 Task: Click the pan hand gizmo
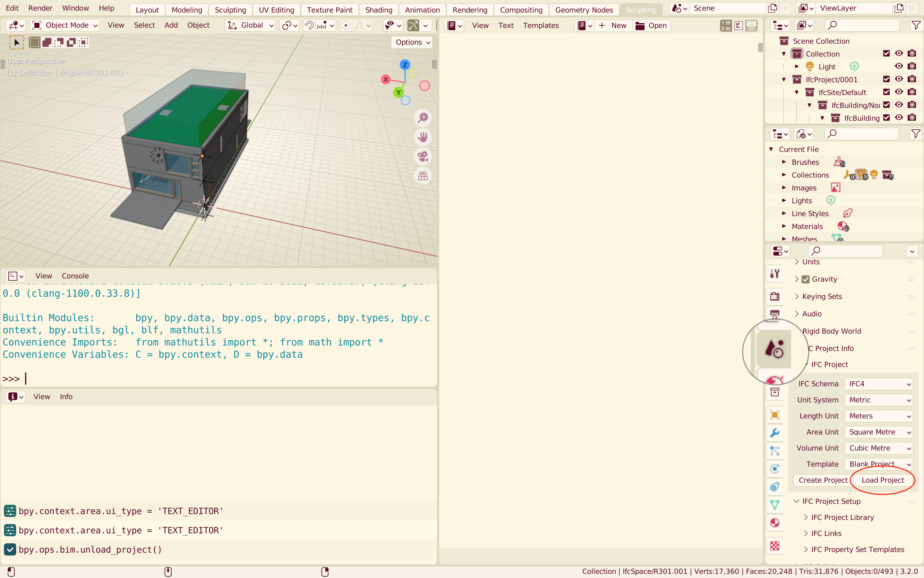tap(423, 137)
